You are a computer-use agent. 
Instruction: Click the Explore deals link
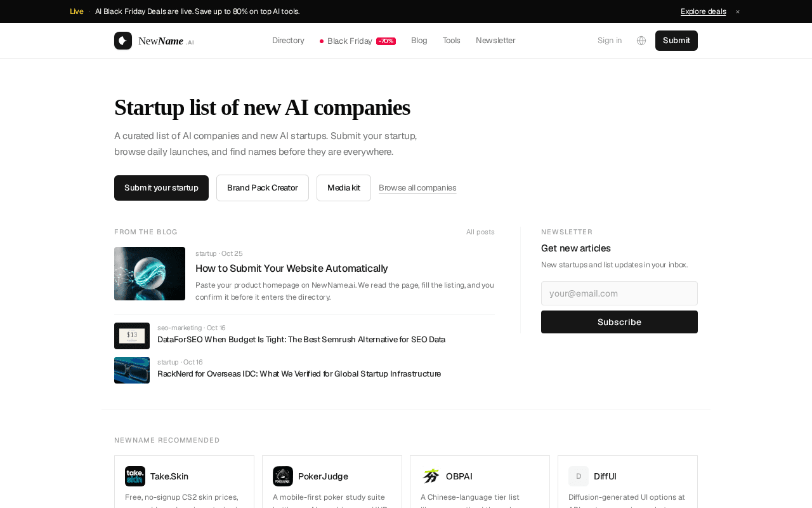point(704,11)
